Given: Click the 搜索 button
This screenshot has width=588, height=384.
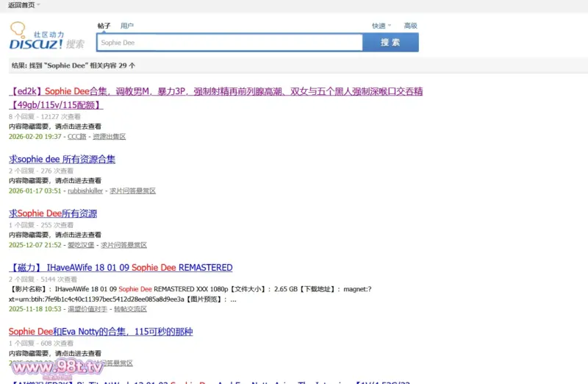Looking at the screenshot, I should click(390, 43).
